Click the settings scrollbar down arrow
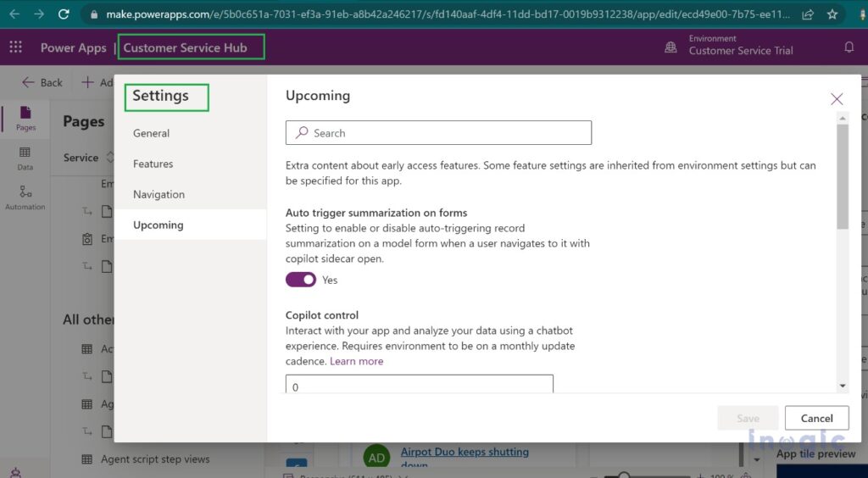 pyautogui.click(x=843, y=386)
